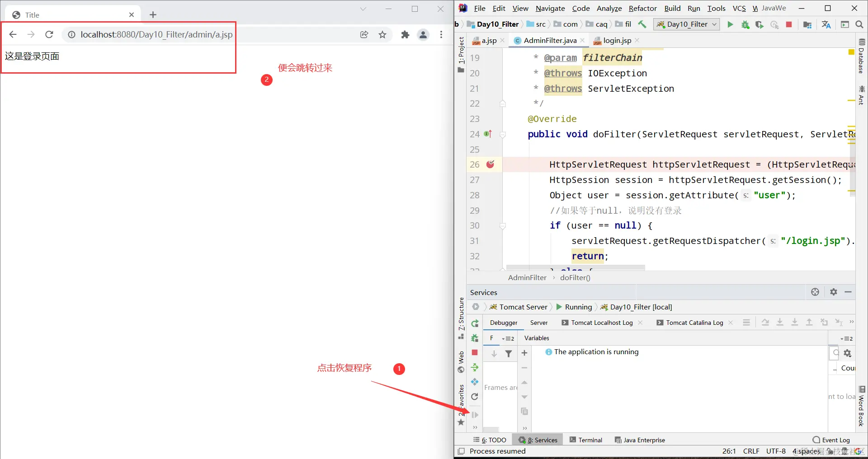Open the Navigate menu
Viewport: 868px width, 459px height.
point(550,8)
